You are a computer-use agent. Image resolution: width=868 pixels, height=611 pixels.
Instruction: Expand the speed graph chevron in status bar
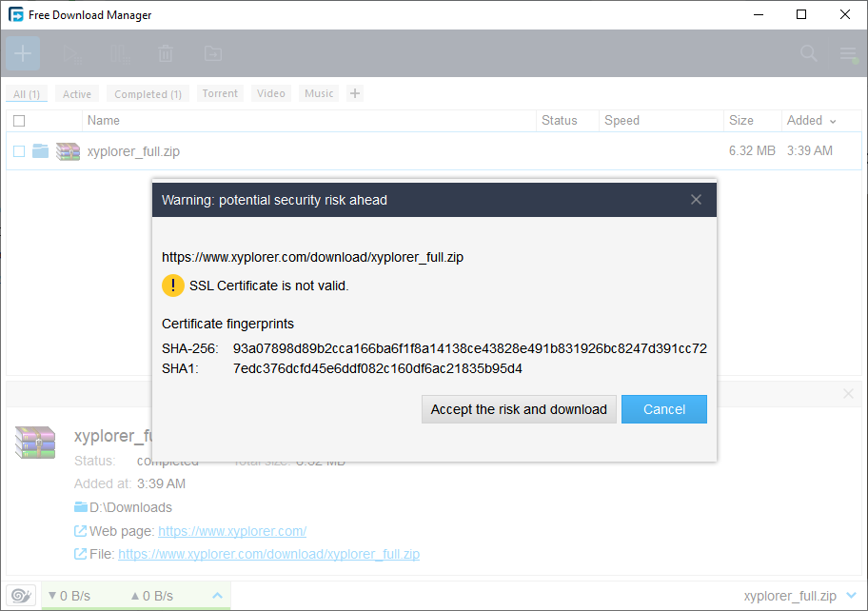pyautogui.click(x=218, y=596)
